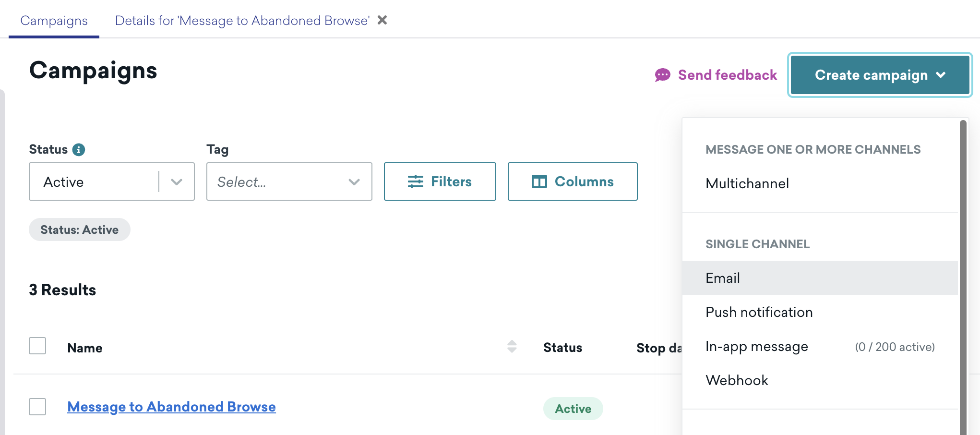The width and height of the screenshot is (980, 435).
Task: Switch to the Campaigns tab
Action: click(54, 21)
